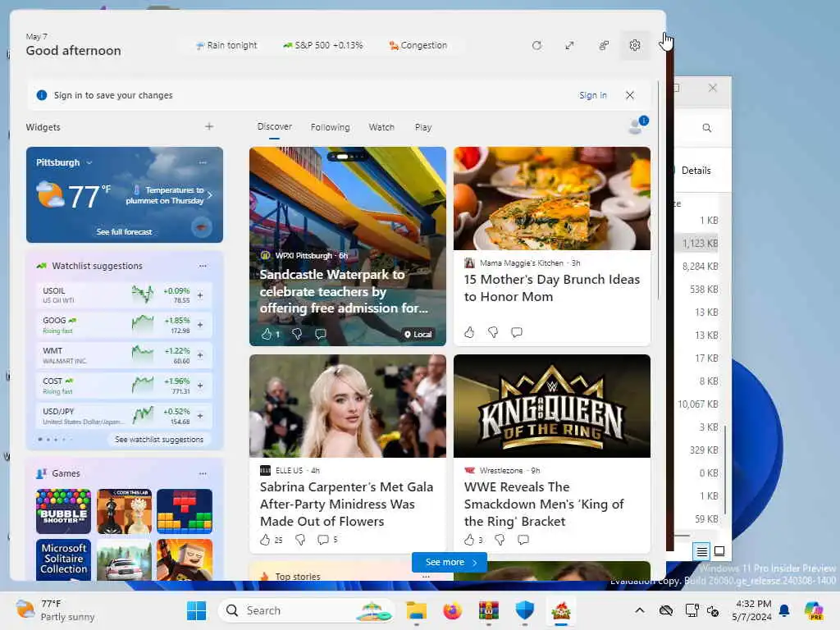Add COST to watchlist
This screenshot has height=630, width=840.
pos(200,386)
